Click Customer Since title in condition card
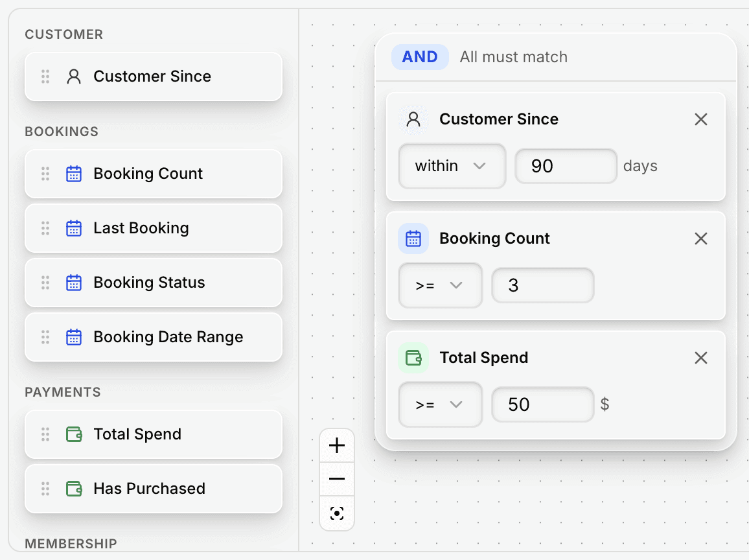The height and width of the screenshot is (560, 749). pos(499,119)
